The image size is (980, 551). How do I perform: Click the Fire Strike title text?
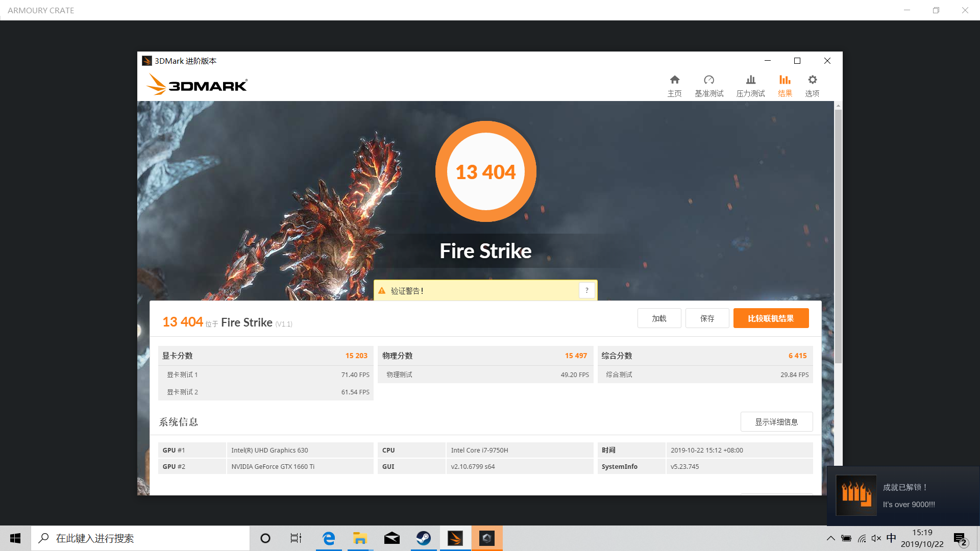pyautogui.click(x=485, y=251)
